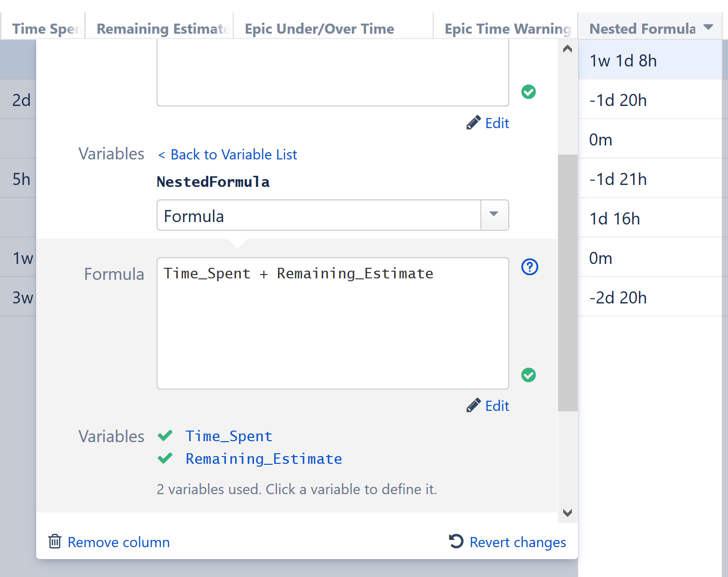Click the green validation checkmark next to the formula box
This screenshot has height=577, width=728.
tap(529, 375)
